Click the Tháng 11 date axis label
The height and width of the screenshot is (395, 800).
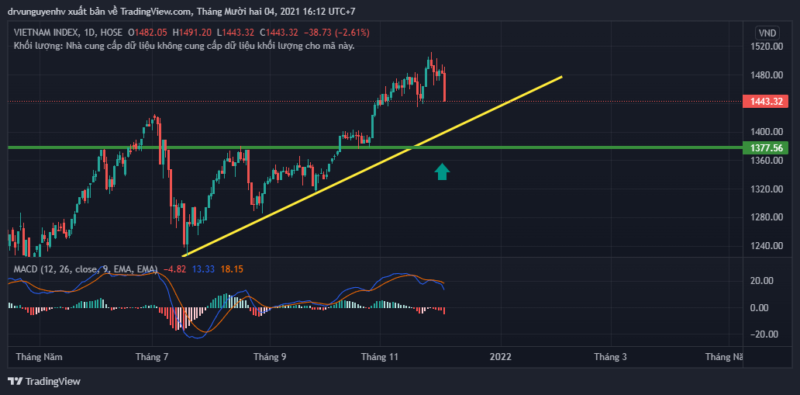[x=380, y=357]
